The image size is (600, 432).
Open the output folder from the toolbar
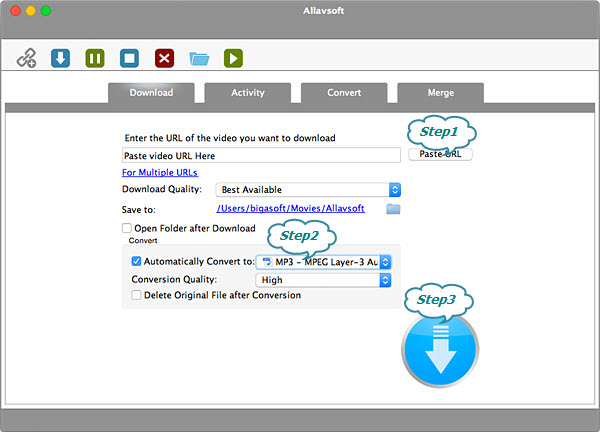tap(199, 59)
